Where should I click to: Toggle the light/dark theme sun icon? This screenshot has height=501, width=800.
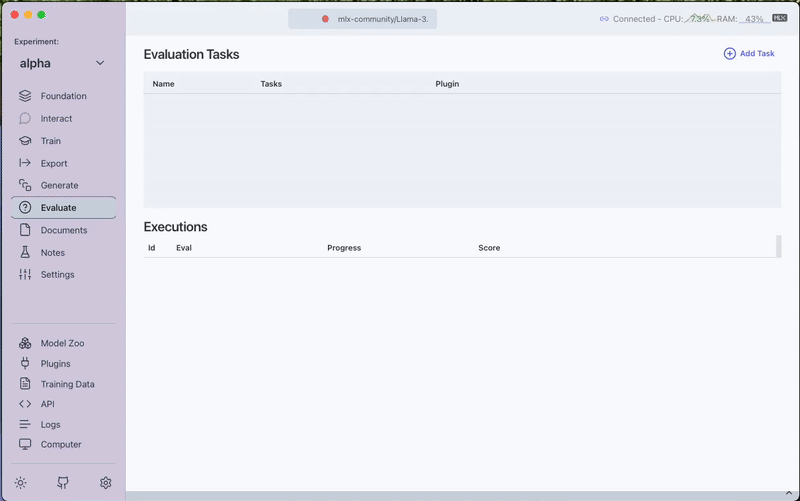pyautogui.click(x=21, y=483)
